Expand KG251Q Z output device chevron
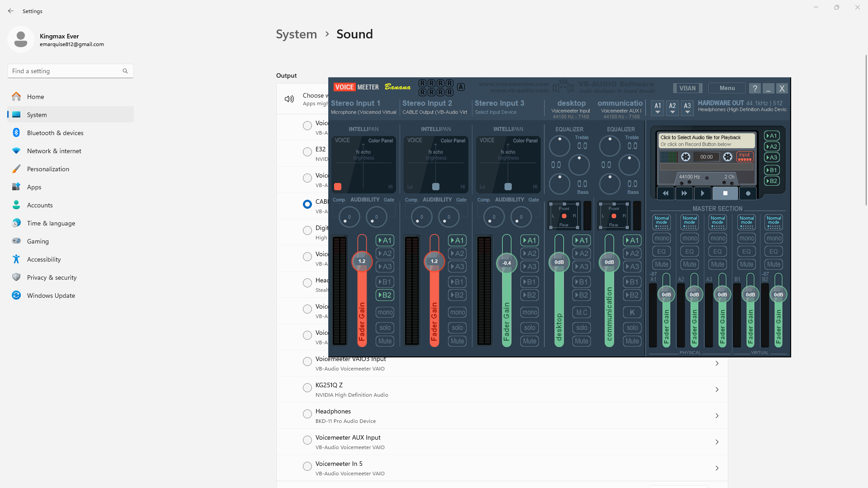868x488 pixels. [x=717, y=389]
